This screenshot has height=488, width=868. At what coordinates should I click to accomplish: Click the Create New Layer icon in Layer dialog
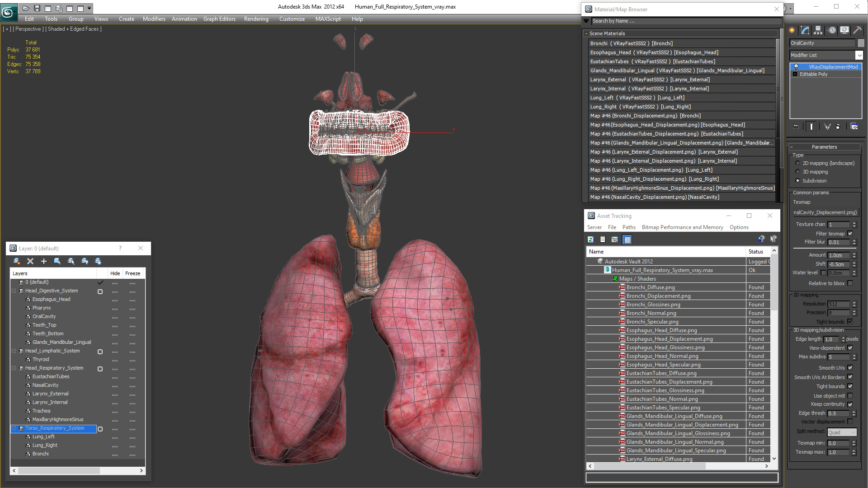pyautogui.click(x=17, y=261)
